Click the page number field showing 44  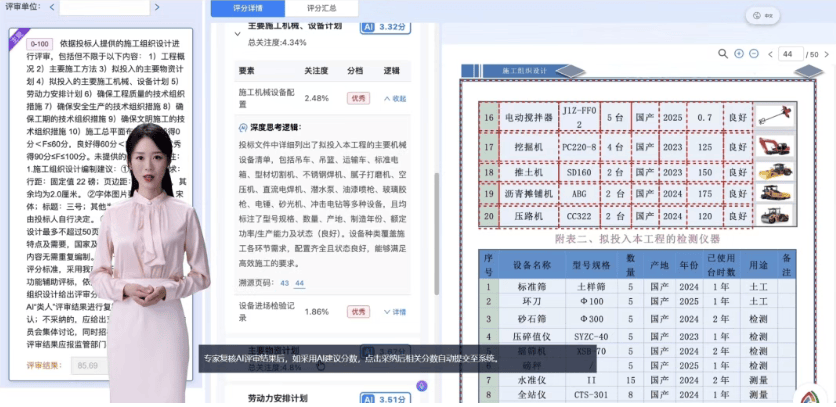click(790, 54)
